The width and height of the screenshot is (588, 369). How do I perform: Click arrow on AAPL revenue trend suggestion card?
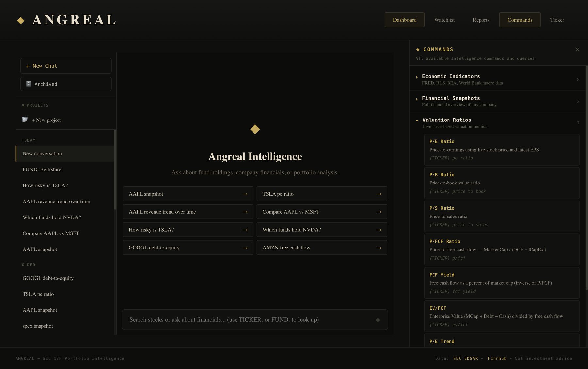(x=245, y=212)
